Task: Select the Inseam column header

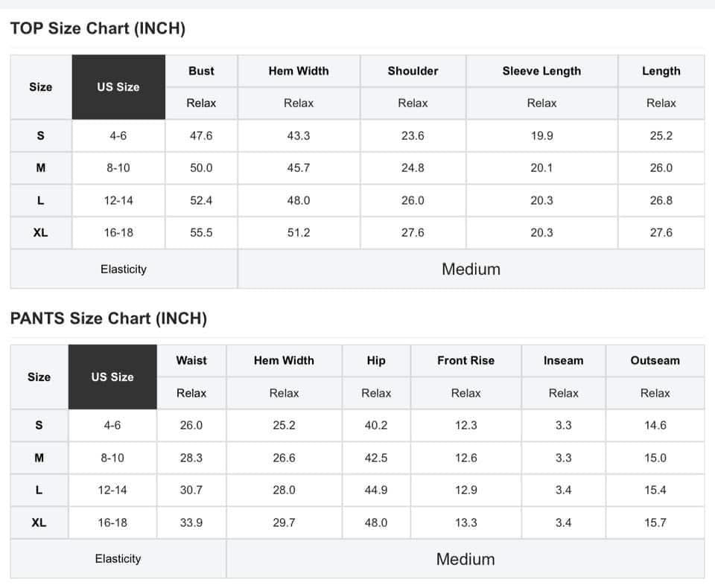Action: click(563, 360)
